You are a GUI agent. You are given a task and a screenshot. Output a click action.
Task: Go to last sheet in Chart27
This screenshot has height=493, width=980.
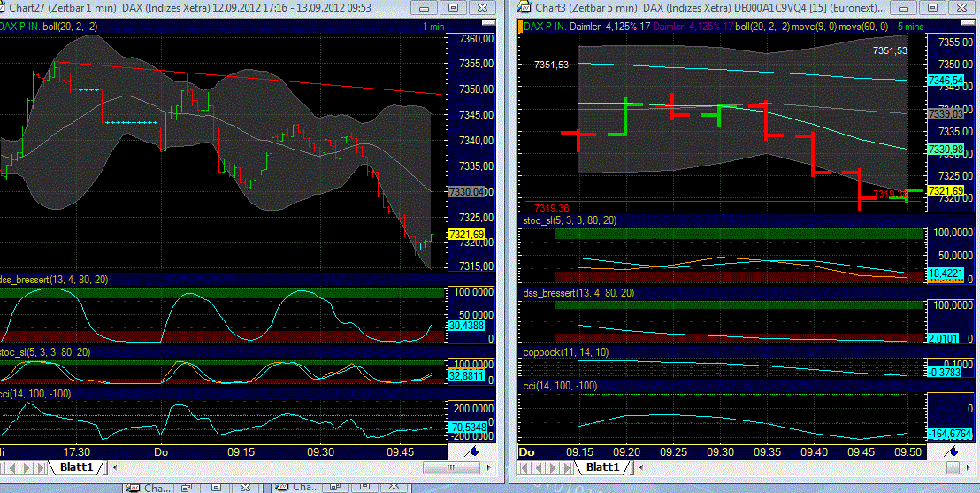pos(41,467)
